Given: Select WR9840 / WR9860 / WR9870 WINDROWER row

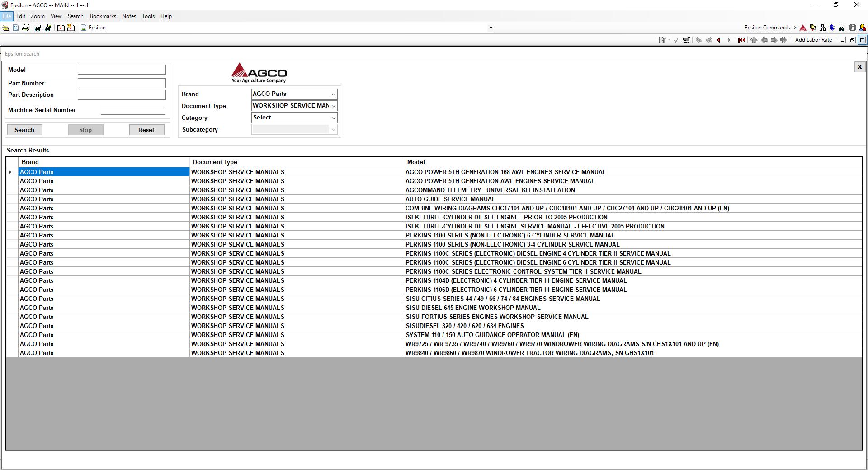Looking at the screenshot, I should coord(434,353).
